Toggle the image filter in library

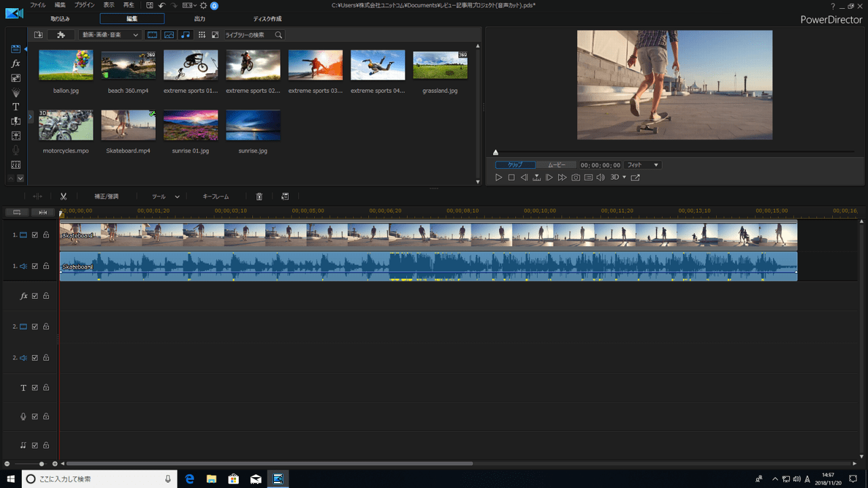[x=169, y=35]
